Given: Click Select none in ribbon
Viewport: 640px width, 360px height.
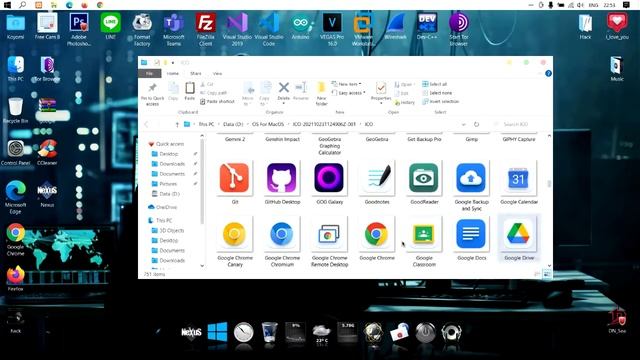Looking at the screenshot, I should pos(437,93).
